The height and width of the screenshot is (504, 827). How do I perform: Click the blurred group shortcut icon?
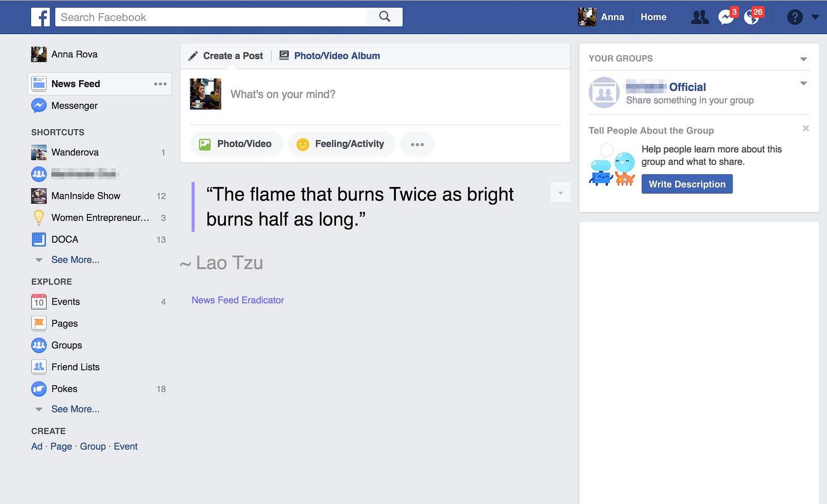[x=39, y=174]
